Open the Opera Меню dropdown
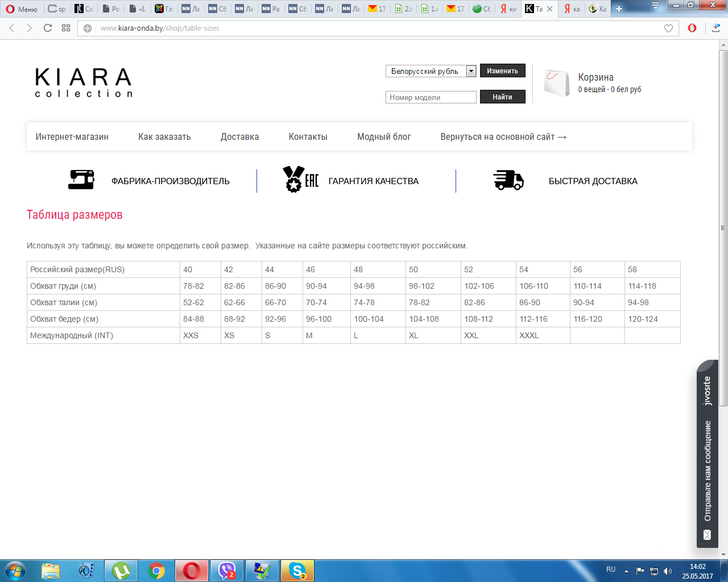This screenshot has height=582, width=728. [22, 9]
